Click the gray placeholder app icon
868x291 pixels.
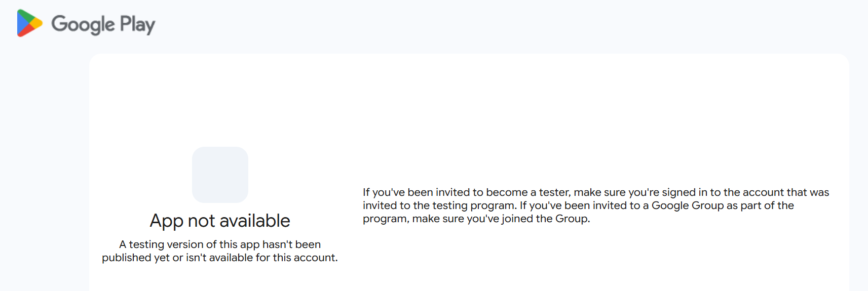click(220, 175)
